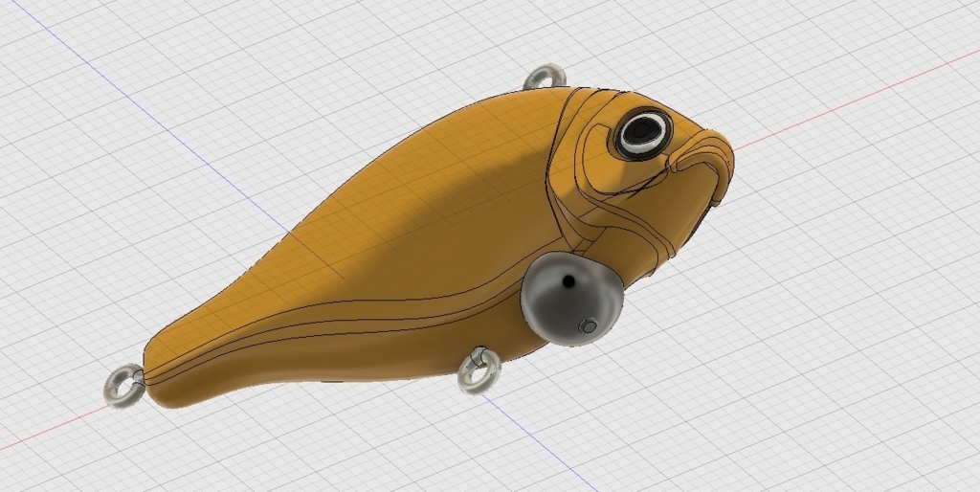Select the top eyelet ring behind head

[x=545, y=77]
